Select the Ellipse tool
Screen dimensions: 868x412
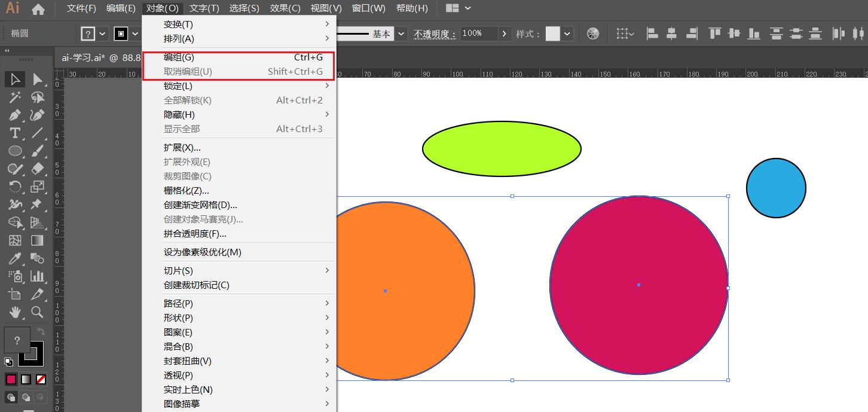16,151
